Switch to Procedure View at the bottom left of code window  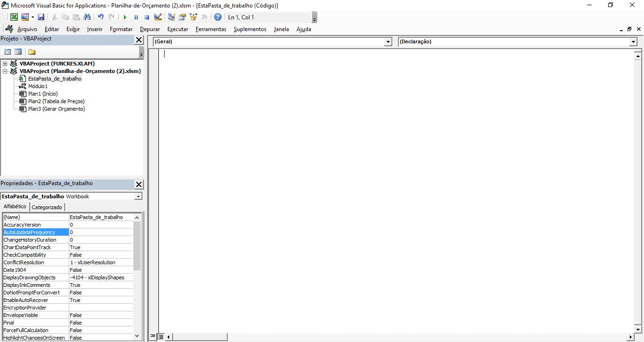coord(153,337)
